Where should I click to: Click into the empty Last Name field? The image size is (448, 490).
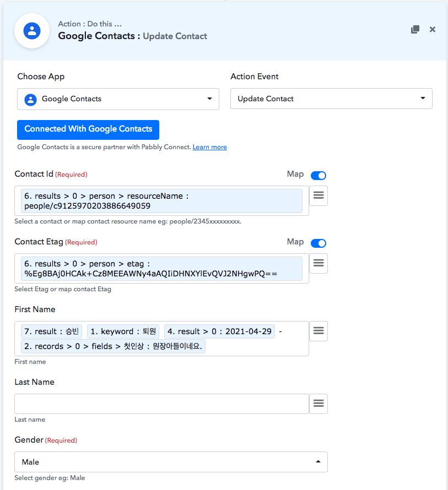point(161,404)
